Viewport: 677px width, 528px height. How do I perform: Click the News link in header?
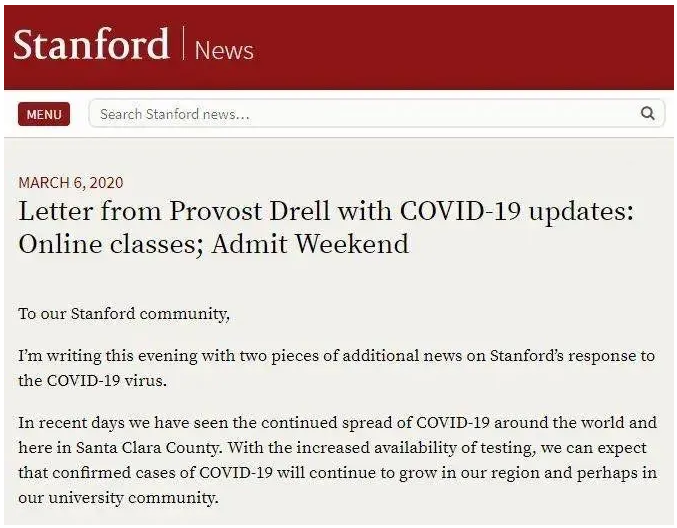[224, 51]
